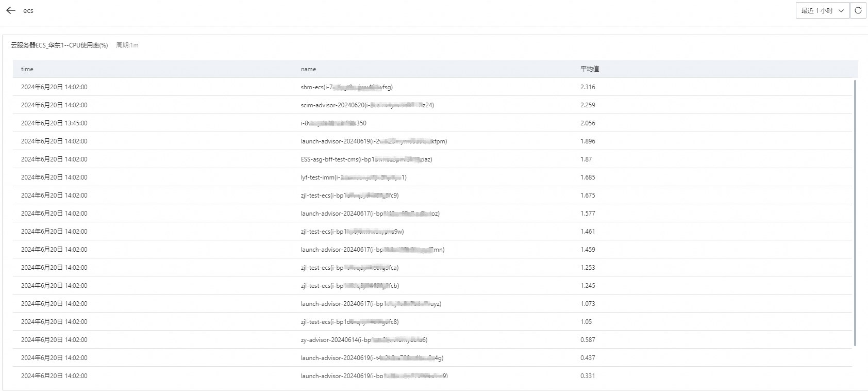Click the average value 1.685
This screenshot has width=868, height=391.
[x=588, y=177]
